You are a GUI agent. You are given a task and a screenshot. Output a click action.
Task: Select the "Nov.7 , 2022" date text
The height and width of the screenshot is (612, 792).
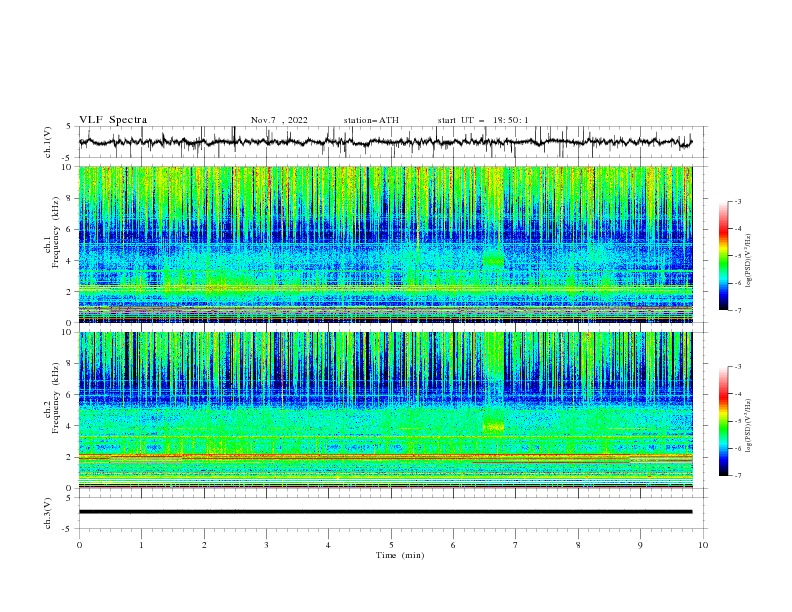click(279, 120)
